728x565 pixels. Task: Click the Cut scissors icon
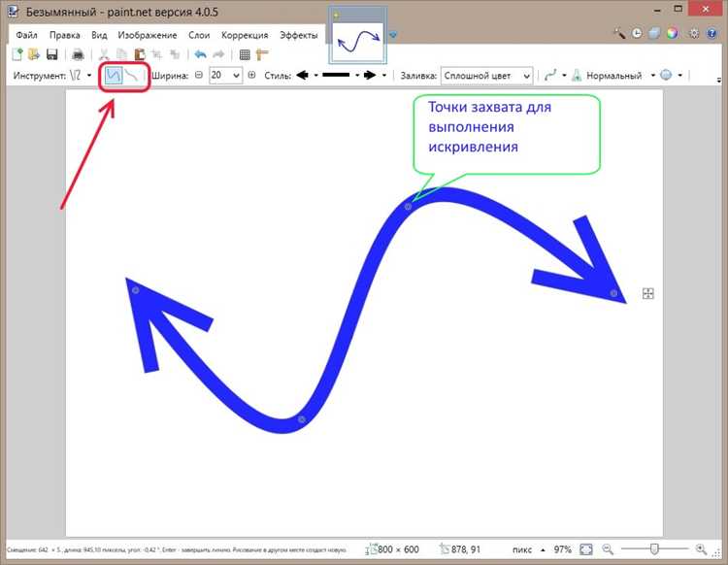(105, 54)
